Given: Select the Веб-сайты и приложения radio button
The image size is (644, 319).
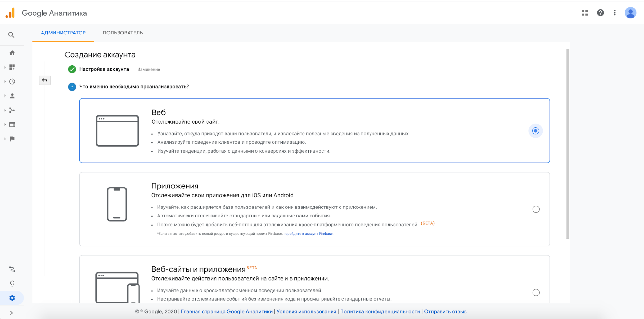Looking at the screenshot, I should point(536,293).
